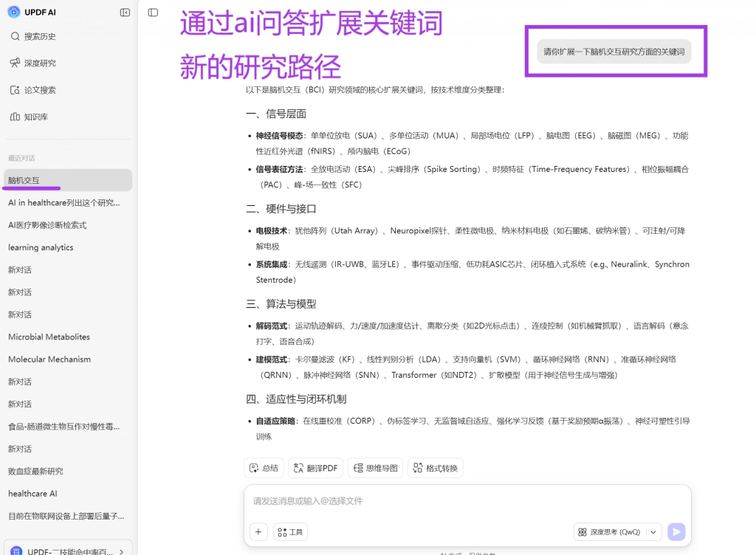
Task: Send message with the arrow button
Action: coord(676,532)
